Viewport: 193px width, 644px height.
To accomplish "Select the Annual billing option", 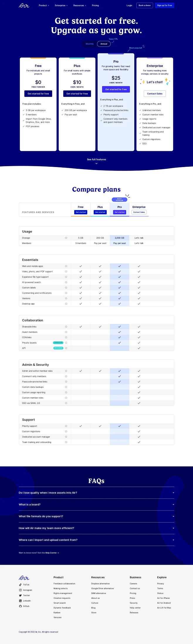I will 104,44.
